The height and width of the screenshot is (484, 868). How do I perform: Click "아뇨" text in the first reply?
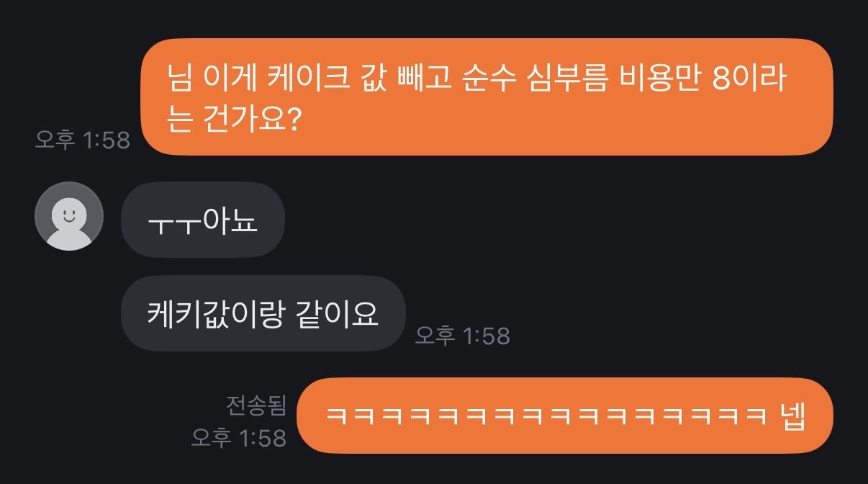click(230, 220)
